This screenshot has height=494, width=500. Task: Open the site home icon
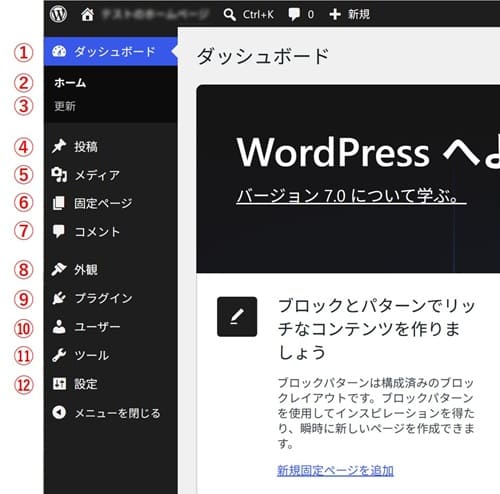87,14
